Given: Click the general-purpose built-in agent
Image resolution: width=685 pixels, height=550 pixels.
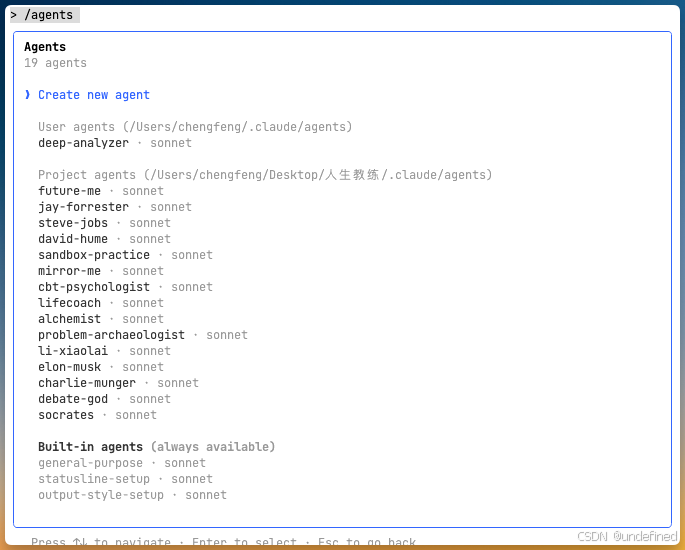Looking at the screenshot, I should tap(122, 463).
